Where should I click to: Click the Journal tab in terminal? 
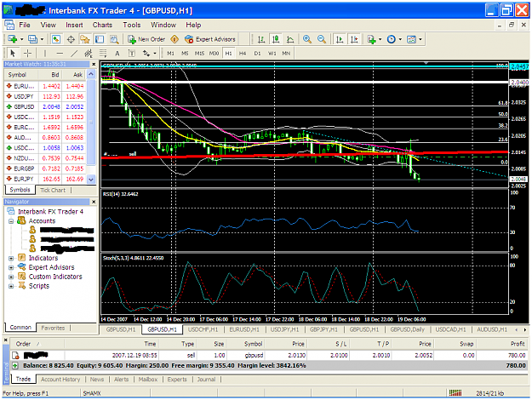pos(206,380)
